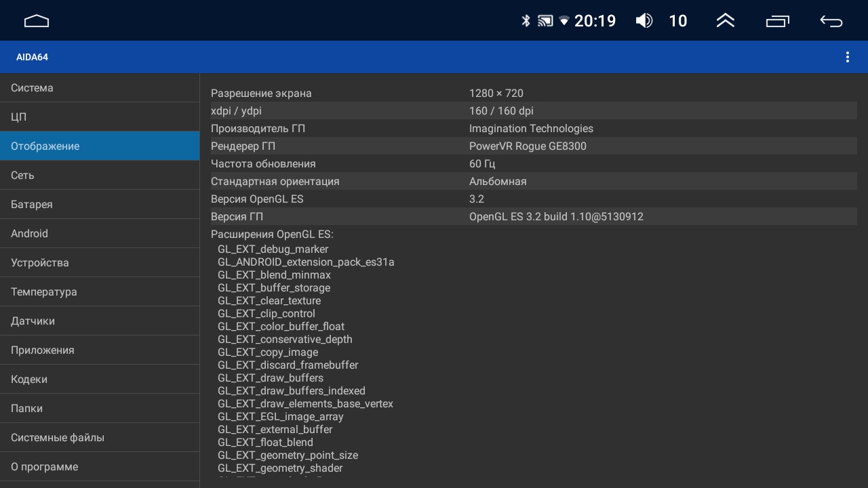Select the GL_EXT_external_buffer entry
The height and width of the screenshot is (488, 868).
(275, 430)
